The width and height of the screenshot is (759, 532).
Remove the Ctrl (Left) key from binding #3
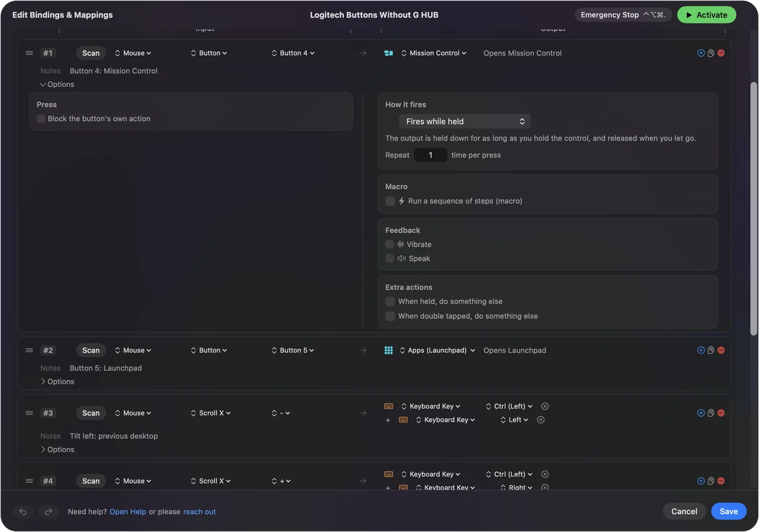pyautogui.click(x=545, y=406)
